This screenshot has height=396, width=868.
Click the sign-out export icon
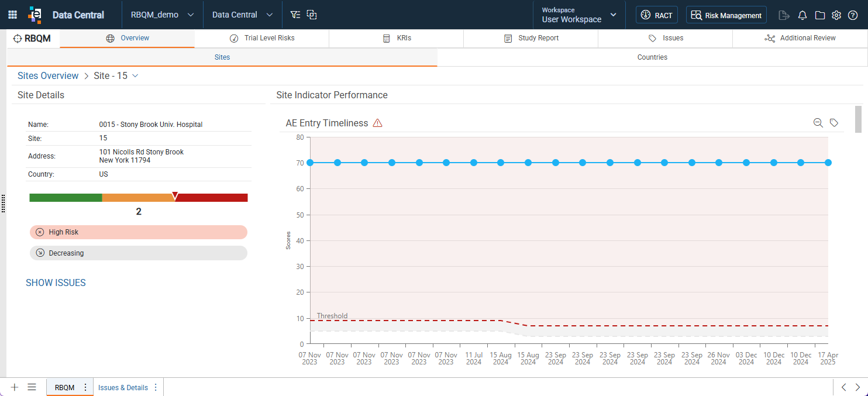pos(784,15)
